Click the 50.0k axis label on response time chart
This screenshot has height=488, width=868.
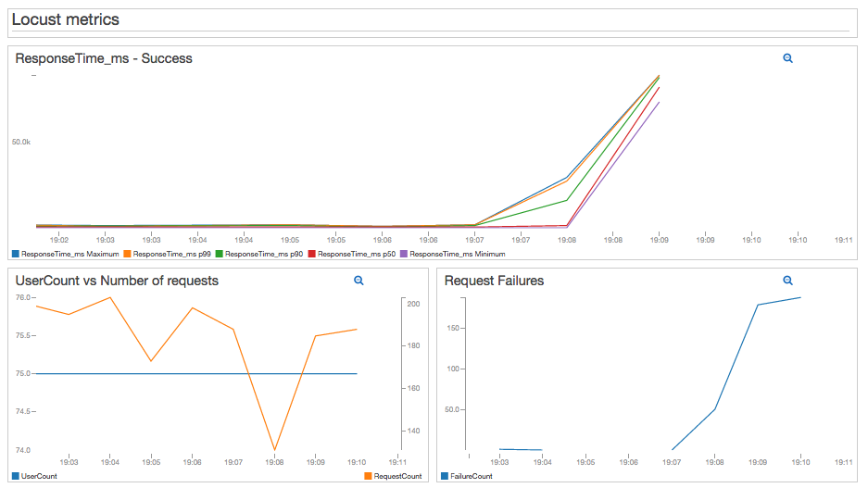click(21, 143)
